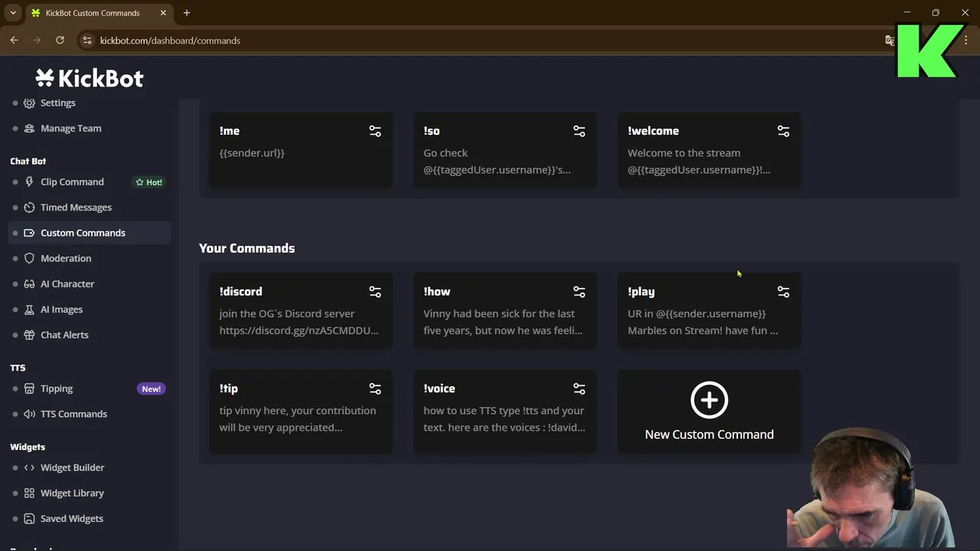Click the Moderation shield icon

point(29,259)
